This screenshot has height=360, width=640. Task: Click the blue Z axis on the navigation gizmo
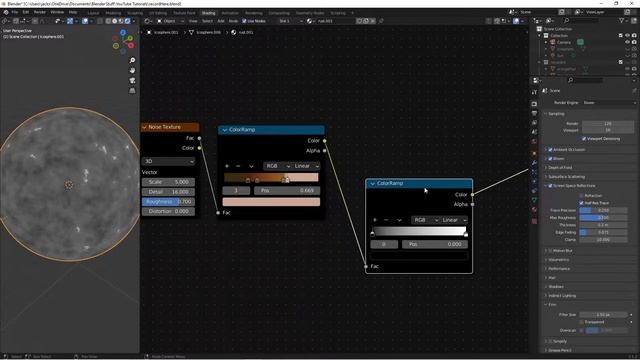coord(123,32)
